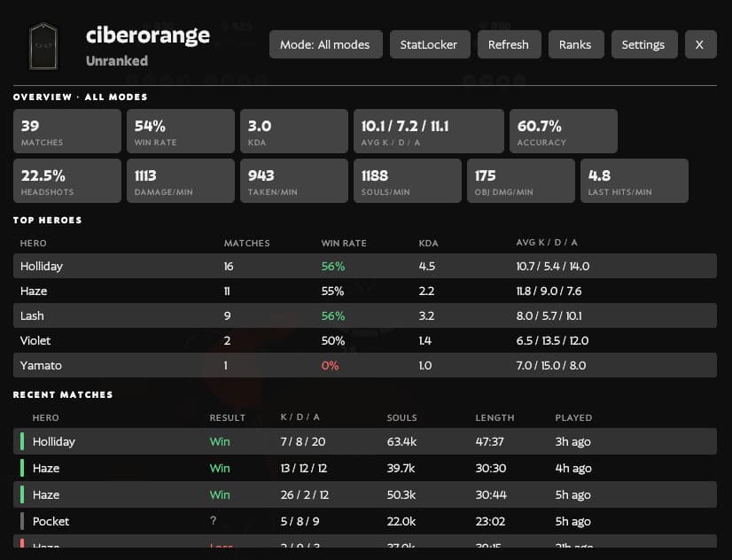732x560 pixels.
Task: Open the Mode: All modes selector
Action: point(326,44)
